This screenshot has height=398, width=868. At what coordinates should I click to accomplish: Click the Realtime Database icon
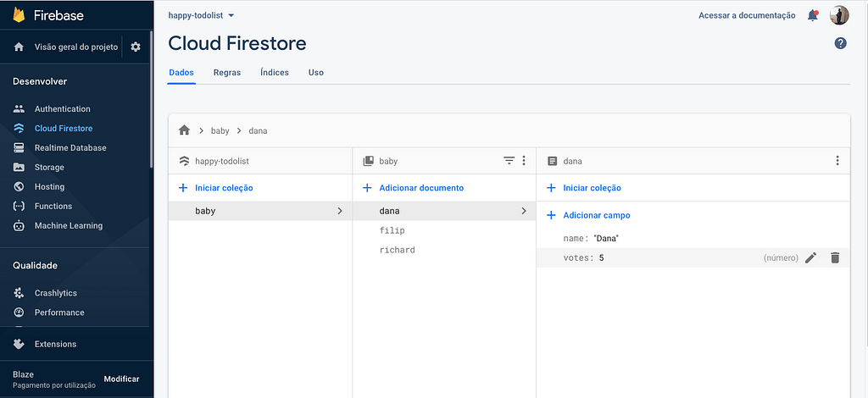(19, 147)
